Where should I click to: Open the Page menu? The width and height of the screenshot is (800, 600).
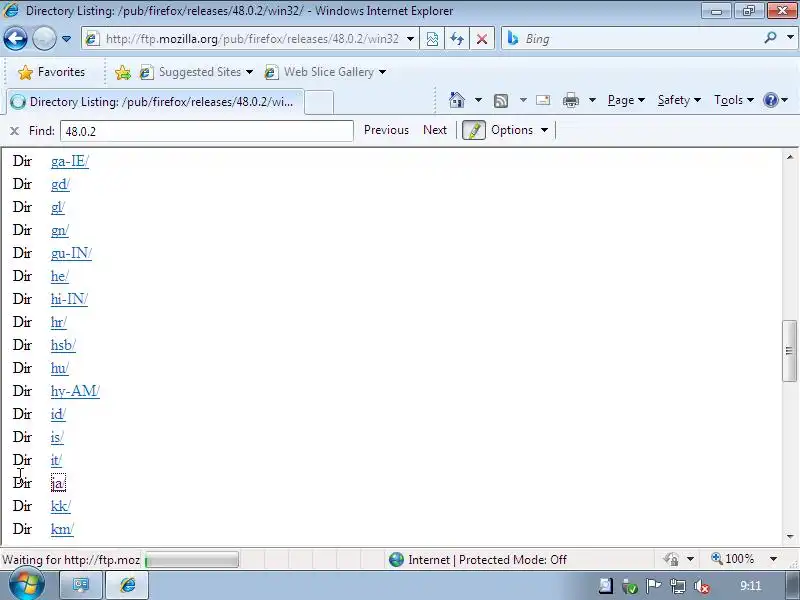tap(626, 100)
